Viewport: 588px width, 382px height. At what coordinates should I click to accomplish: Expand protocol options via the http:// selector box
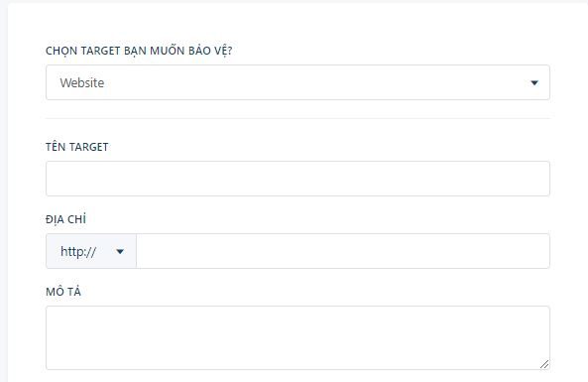91,251
